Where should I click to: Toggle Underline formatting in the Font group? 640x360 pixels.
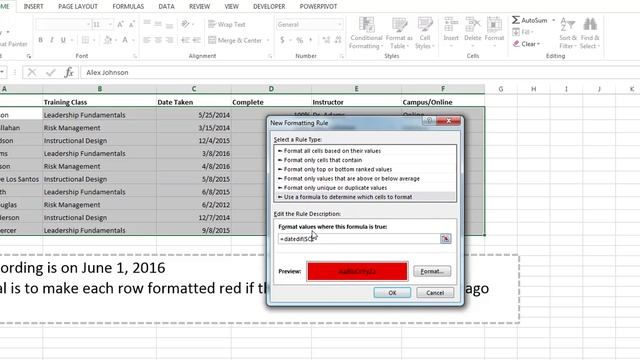pyautogui.click(x=63, y=40)
